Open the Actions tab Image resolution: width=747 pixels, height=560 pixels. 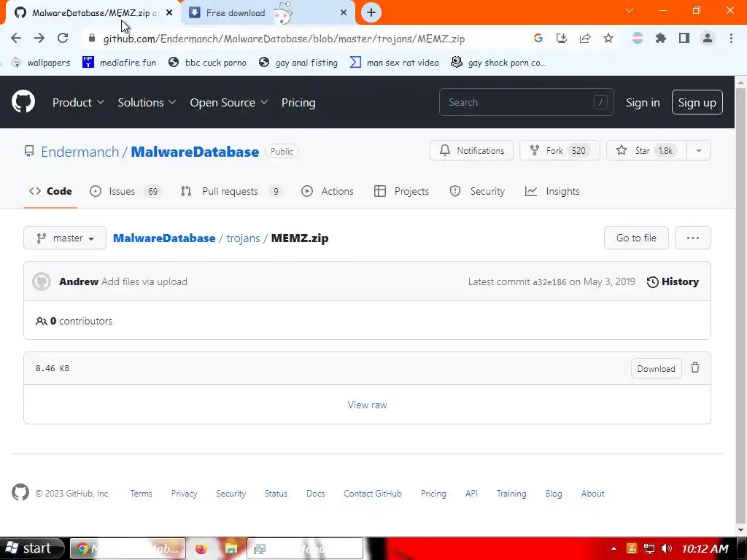click(328, 191)
